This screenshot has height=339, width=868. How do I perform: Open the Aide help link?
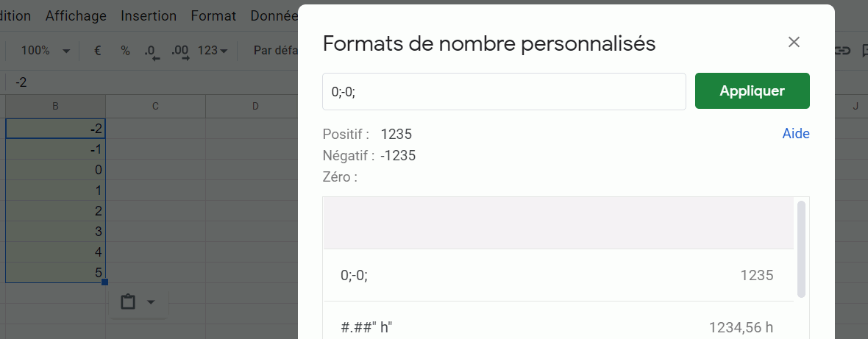click(x=796, y=134)
